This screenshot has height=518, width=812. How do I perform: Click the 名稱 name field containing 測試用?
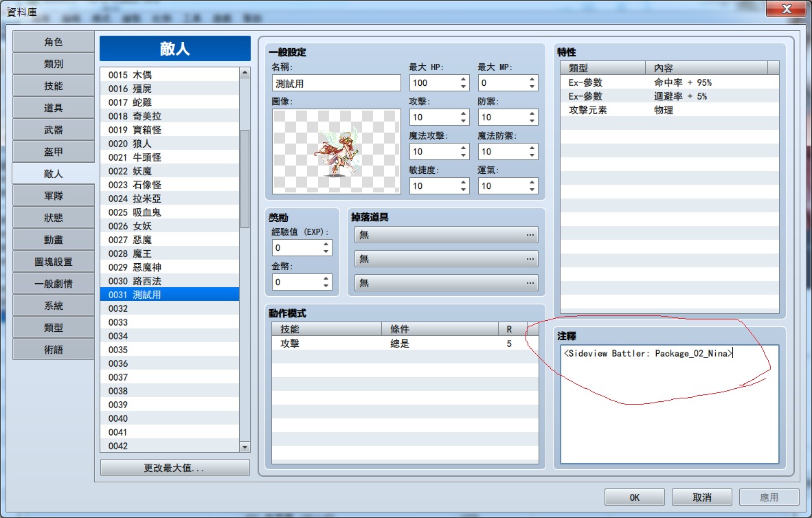pyautogui.click(x=337, y=83)
